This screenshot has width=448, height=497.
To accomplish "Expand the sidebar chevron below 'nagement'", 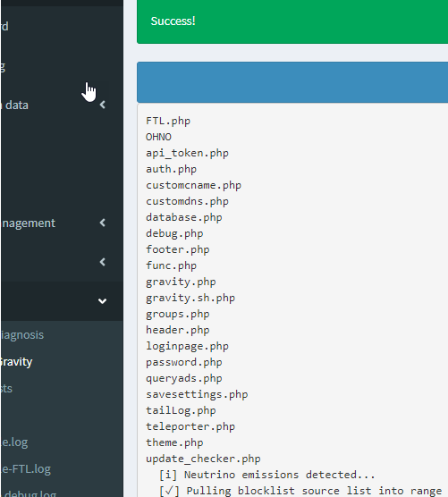I will [x=102, y=262].
